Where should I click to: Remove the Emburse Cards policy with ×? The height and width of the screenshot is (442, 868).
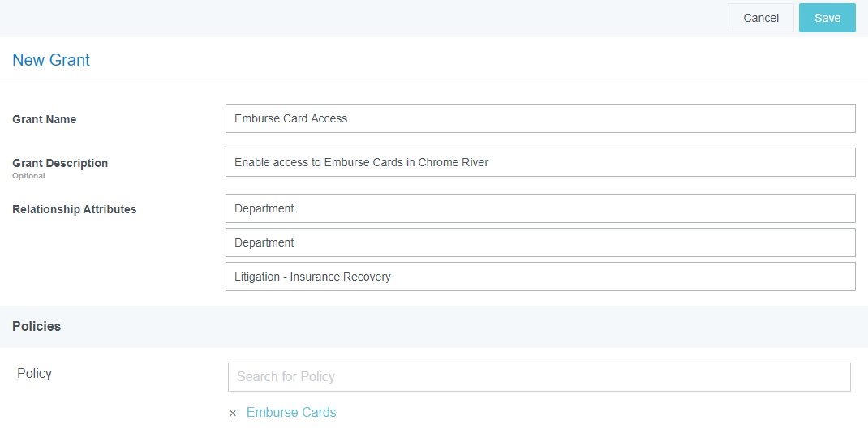click(x=233, y=414)
